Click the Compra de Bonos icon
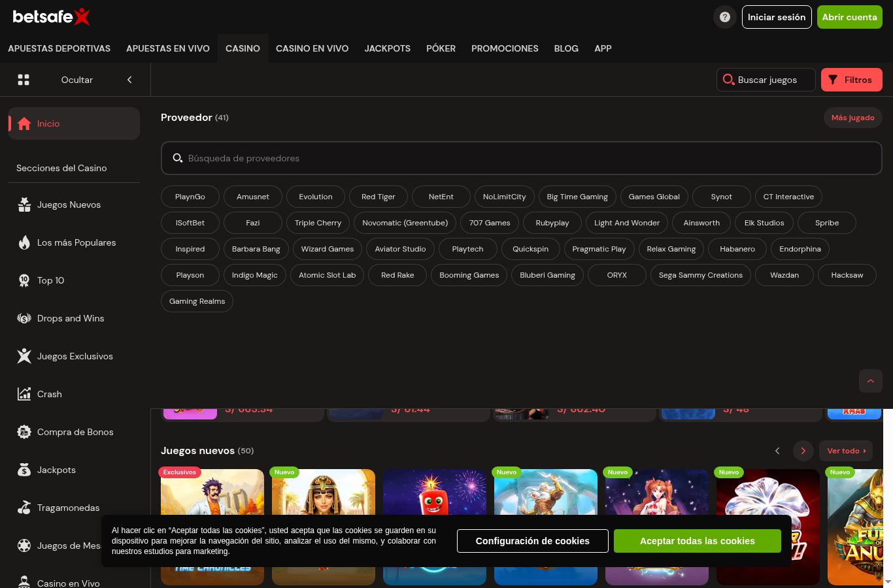Viewport: 893px width, 588px height. click(24, 432)
